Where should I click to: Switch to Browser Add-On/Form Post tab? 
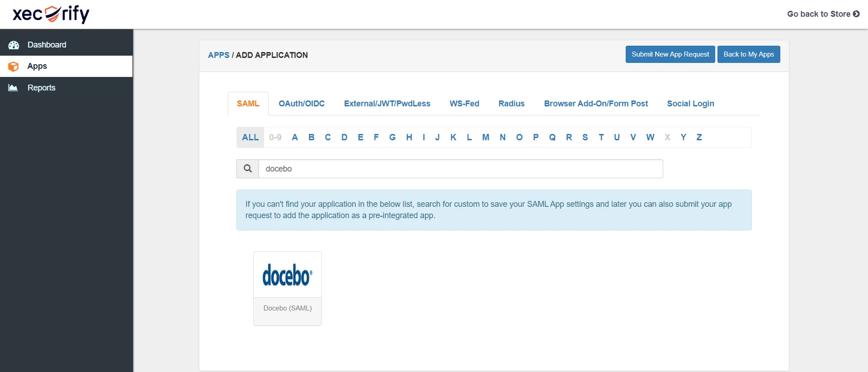pyautogui.click(x=596, y=104)
